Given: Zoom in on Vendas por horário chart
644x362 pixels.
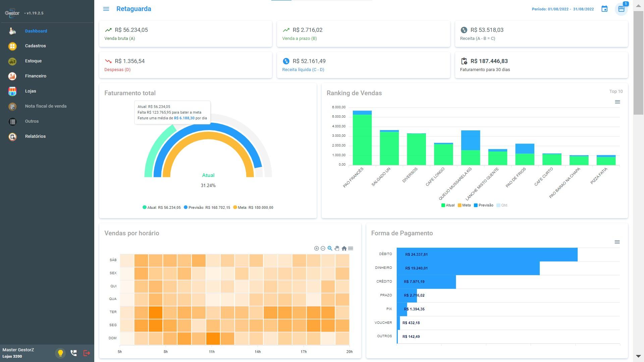Looking at the screenshot, I should click(316, 248).
